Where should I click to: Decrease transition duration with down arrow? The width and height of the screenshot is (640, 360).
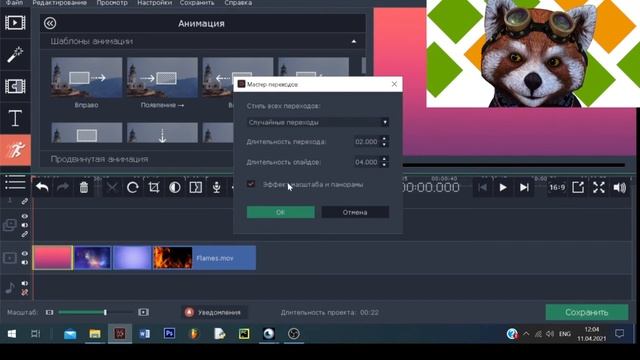click(x=384, y=144)
